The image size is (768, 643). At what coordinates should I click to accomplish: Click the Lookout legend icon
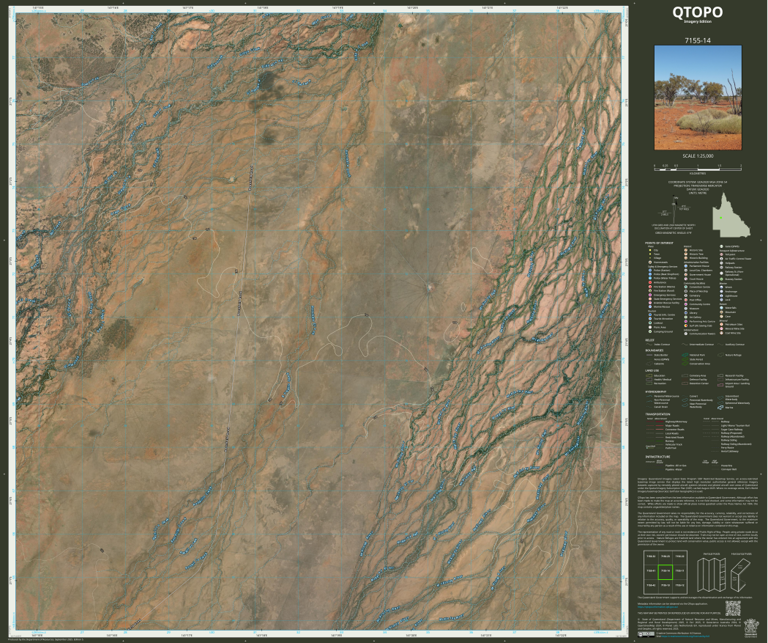pos(650,323)
